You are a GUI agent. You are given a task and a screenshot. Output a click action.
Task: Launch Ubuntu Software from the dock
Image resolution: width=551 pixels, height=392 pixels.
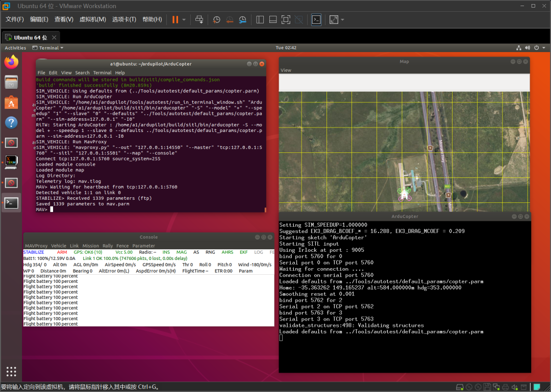point(11,102)
